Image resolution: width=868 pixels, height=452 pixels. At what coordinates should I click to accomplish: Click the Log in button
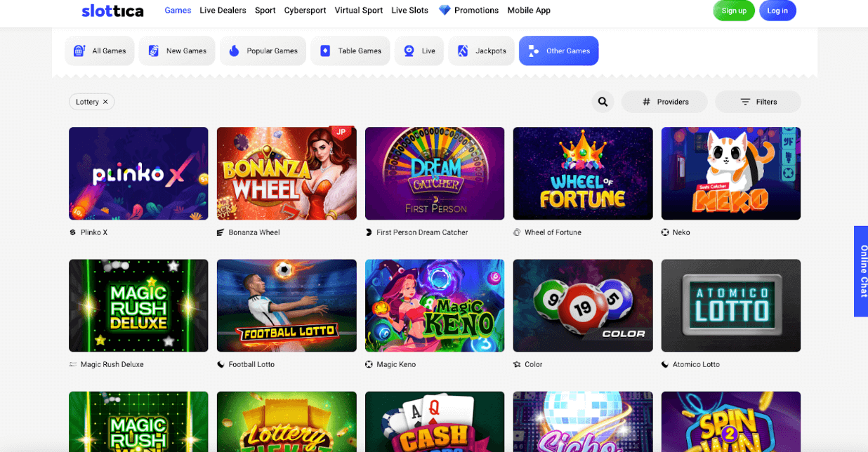(x=777, y=11)
